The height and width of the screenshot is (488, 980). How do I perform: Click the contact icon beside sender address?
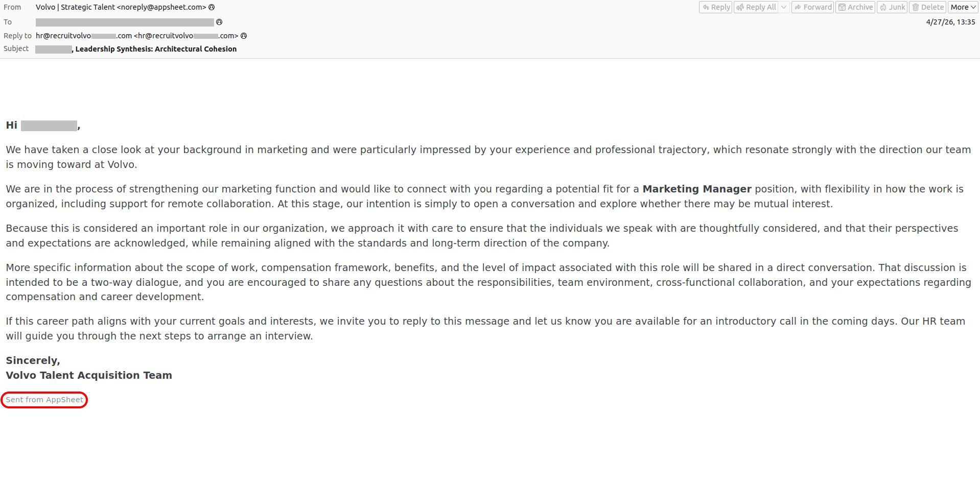coord(212,7)
